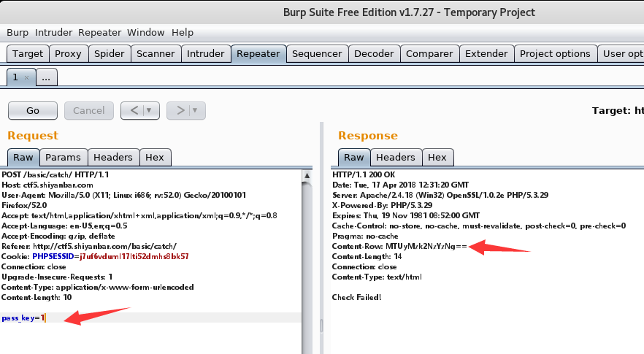Image resolution: width=644 pixels, height=354 pixels.
Task: Switch to the Scanner tab
Action: [156, 54]
